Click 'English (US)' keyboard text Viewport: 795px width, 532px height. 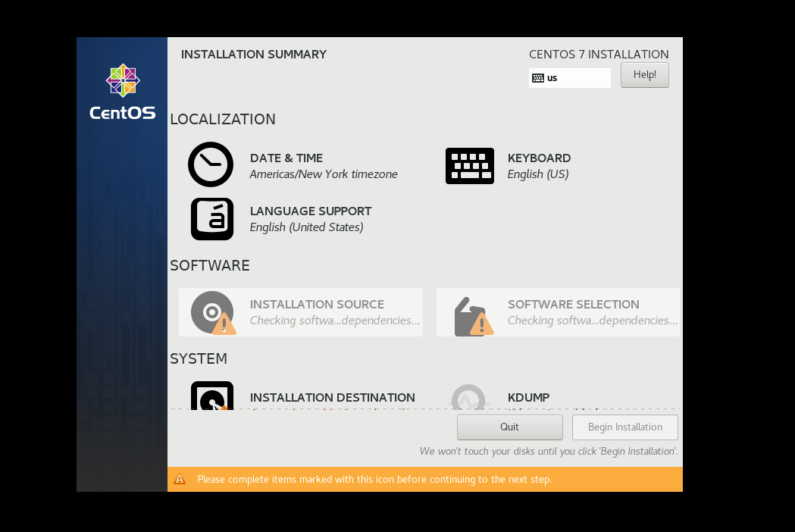[538, 174]
